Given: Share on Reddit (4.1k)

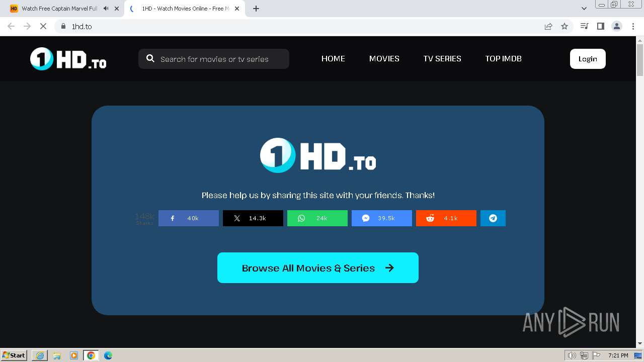Looking at the screenshot, I should click(x=446, y=218).
